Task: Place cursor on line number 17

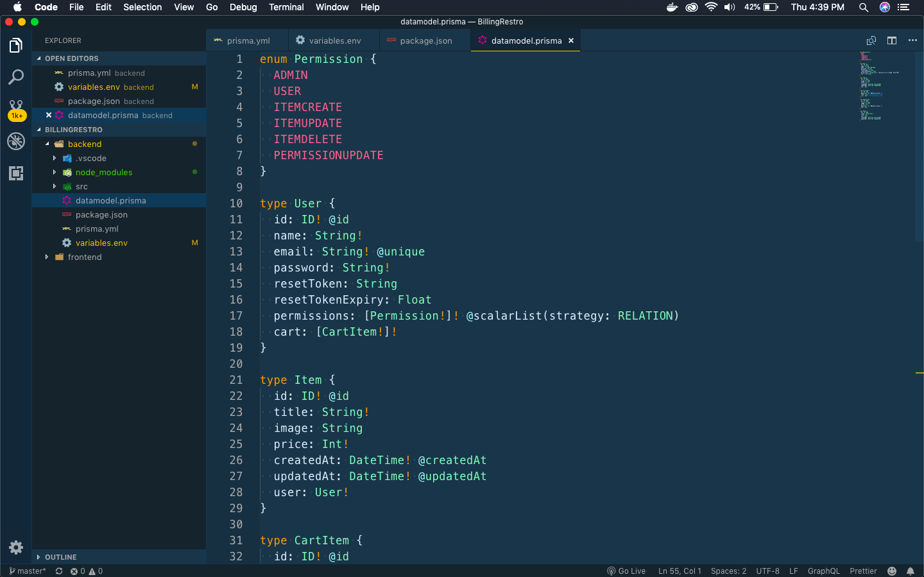Action: point(236,316)
